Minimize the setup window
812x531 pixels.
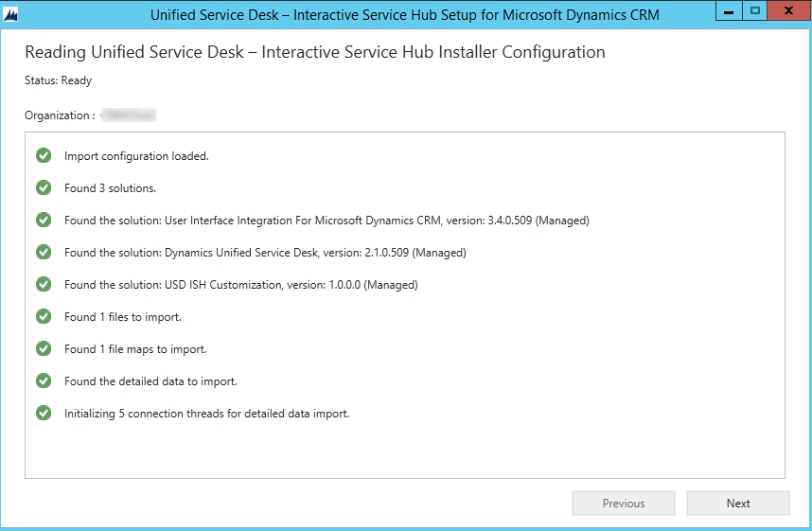[x=730, y=12]
